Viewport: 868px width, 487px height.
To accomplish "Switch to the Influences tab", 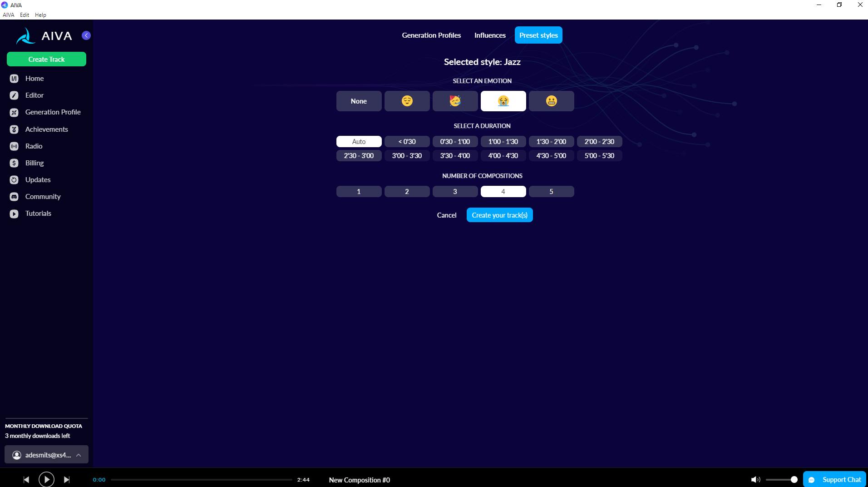I will tap(490, 35).
